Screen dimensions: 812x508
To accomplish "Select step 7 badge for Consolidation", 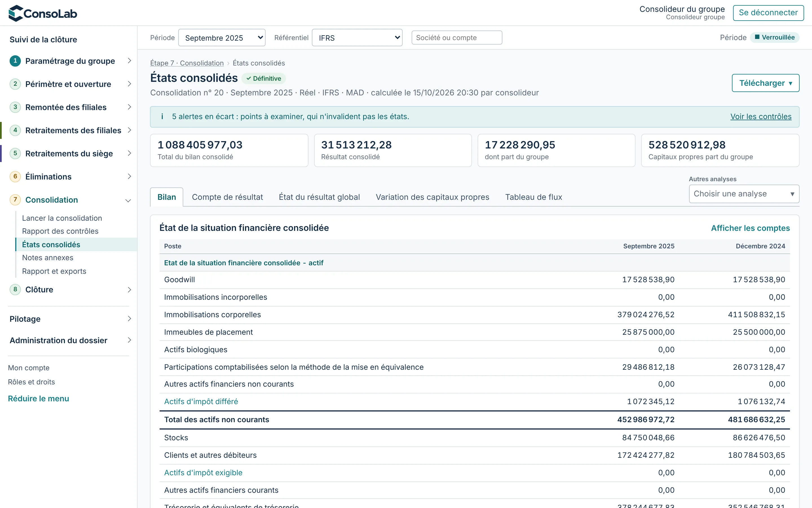I will click(15, 200).
